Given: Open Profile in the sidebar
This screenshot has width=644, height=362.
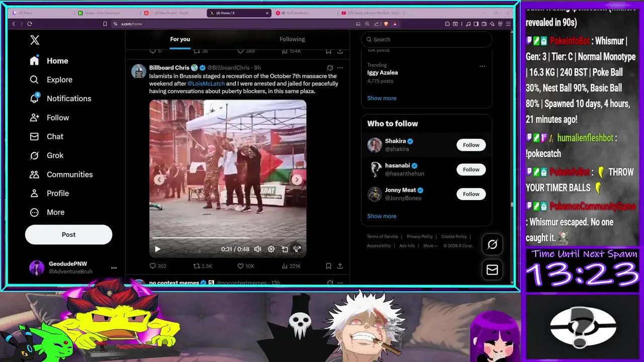Looking at the screenshot, I should tap(49, 193).
